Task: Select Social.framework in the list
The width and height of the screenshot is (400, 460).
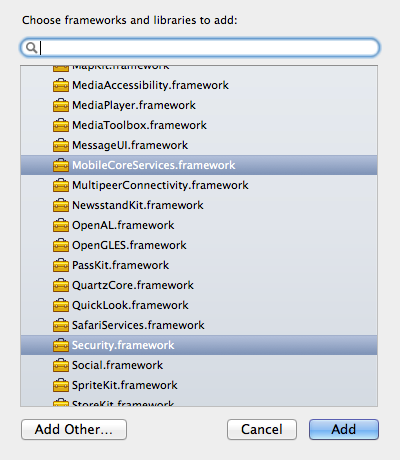Action: (x=199, y=365)
